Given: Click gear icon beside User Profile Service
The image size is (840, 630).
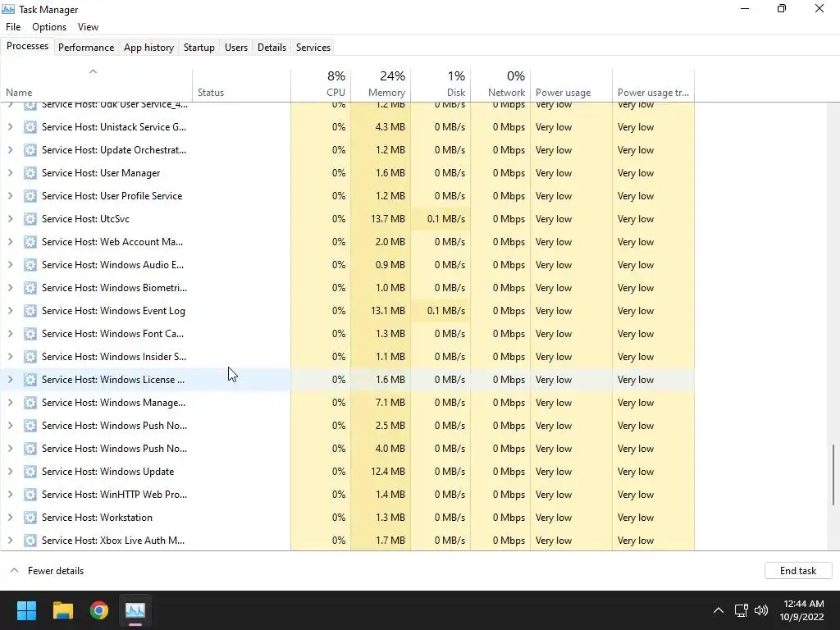Looking at the screenshot, I should 30,196.
